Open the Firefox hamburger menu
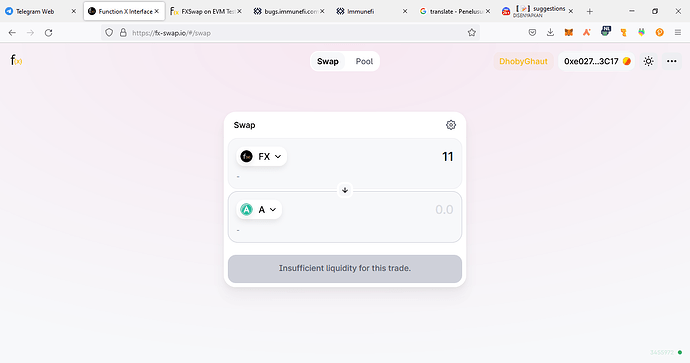 pyautogui.click(x=678, y=33)
